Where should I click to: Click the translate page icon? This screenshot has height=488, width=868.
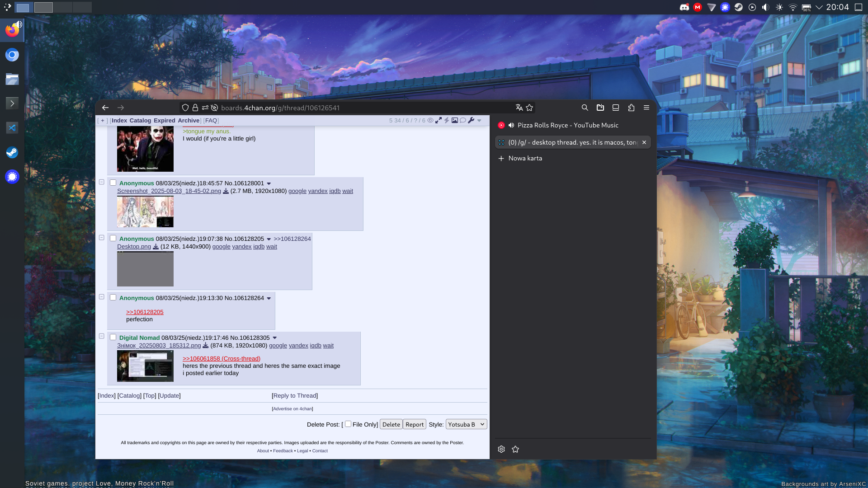(519, 108)
